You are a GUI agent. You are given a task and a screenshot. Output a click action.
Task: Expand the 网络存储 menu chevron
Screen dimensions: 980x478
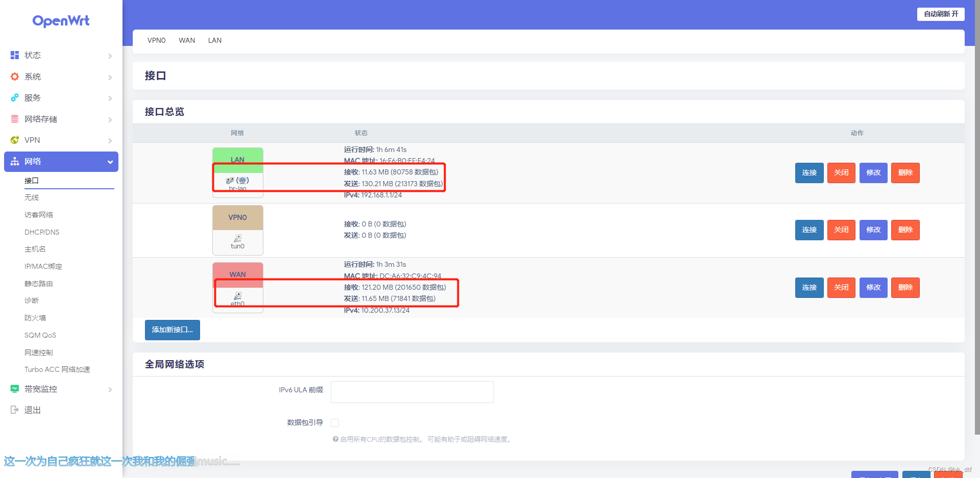coord(110,119)
